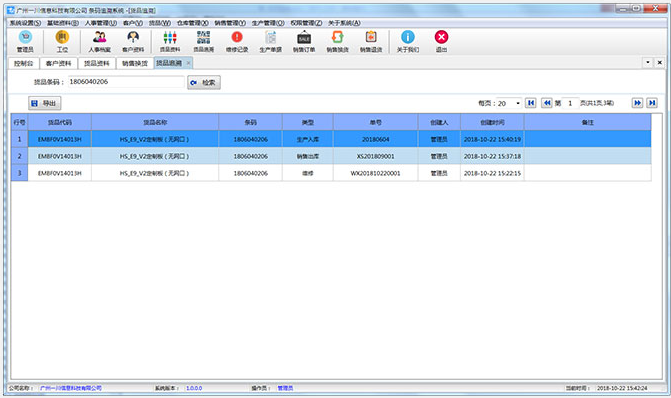Image resolution: width=671 pixels, height=398 pixels.
Task: Click the 检索 search button
Action: [204, 83]
